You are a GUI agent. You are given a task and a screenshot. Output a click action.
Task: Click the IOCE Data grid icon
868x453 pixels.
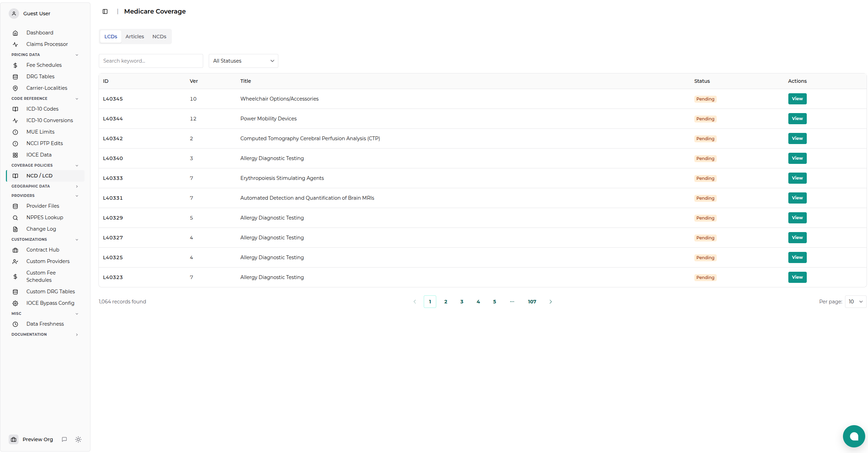15,155
